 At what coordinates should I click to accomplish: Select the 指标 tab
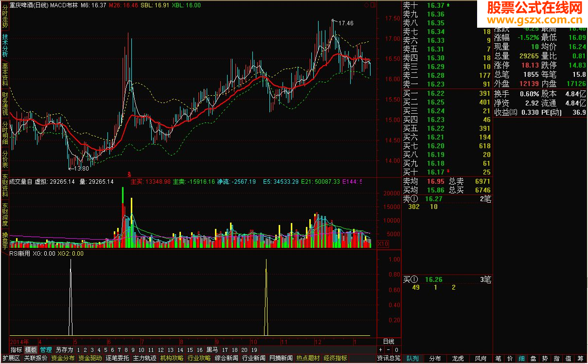point(16,349)
